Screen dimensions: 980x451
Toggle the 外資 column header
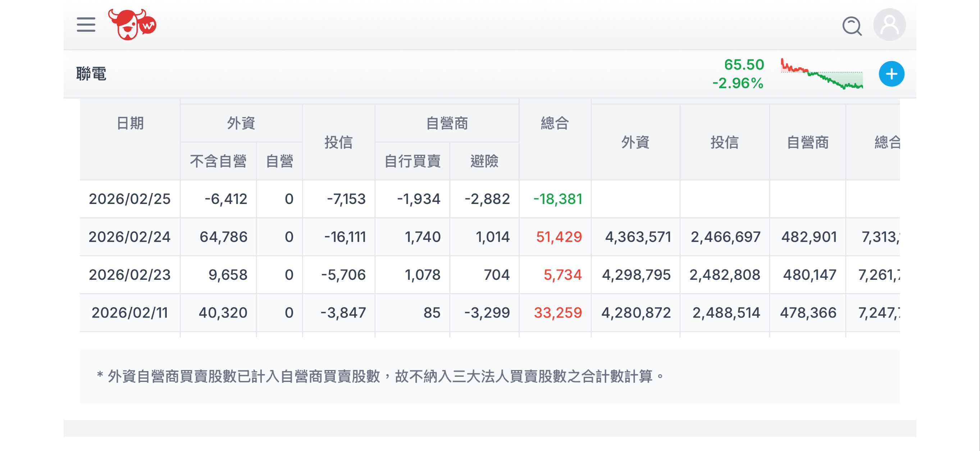click(x=241, y=123)
